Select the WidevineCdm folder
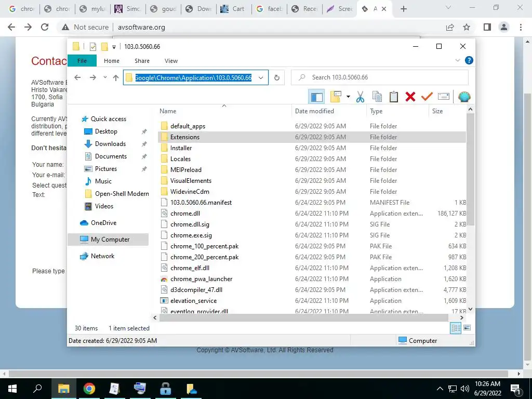Image resolution: width=532 pixels, height=399 pixels. pos(190,191)
